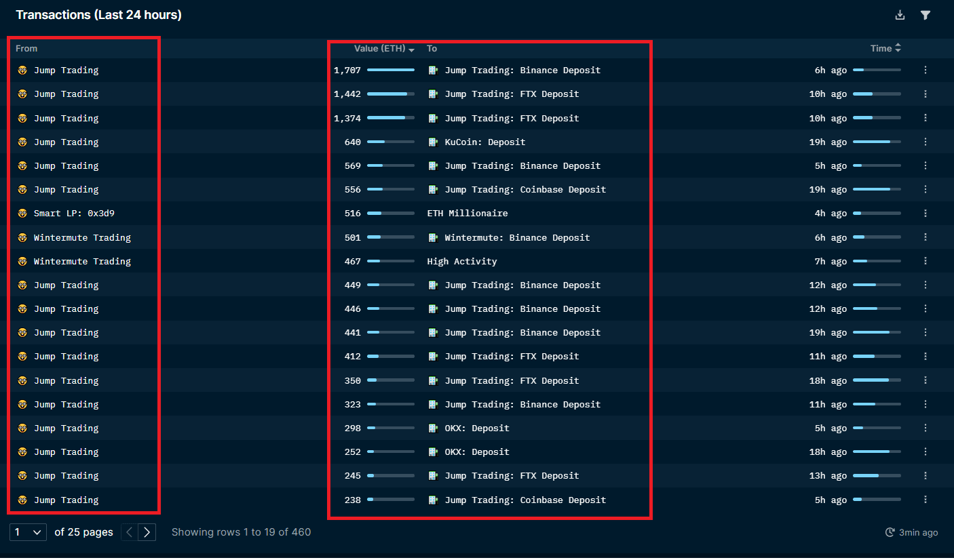The image size is (954, 560).
Task: Sort by Value (ETH) column header
Action: pos(384,48)
